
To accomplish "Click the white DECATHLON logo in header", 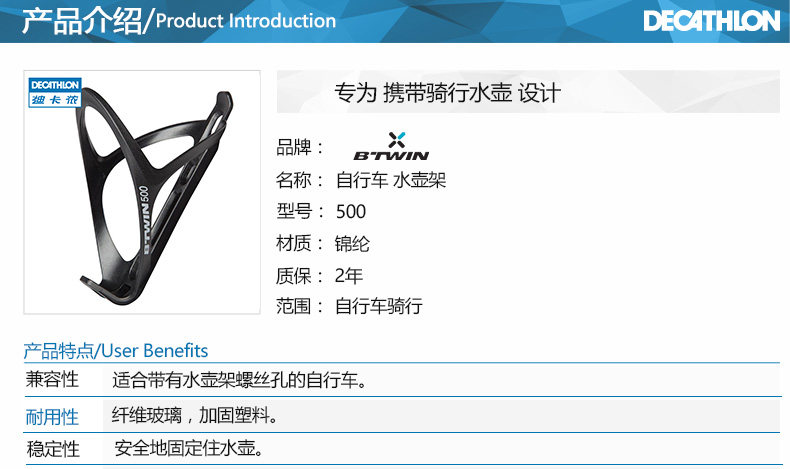I will tap(711, 21).
